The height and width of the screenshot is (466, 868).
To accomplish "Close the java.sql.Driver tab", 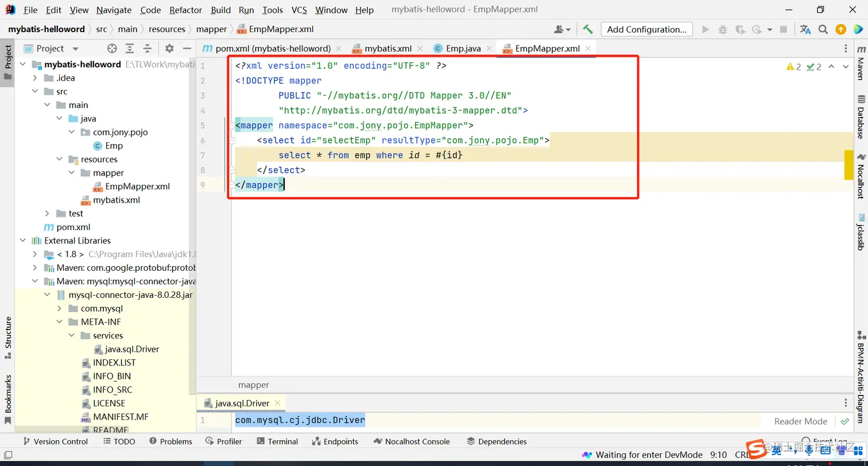I will click(278, 403).
